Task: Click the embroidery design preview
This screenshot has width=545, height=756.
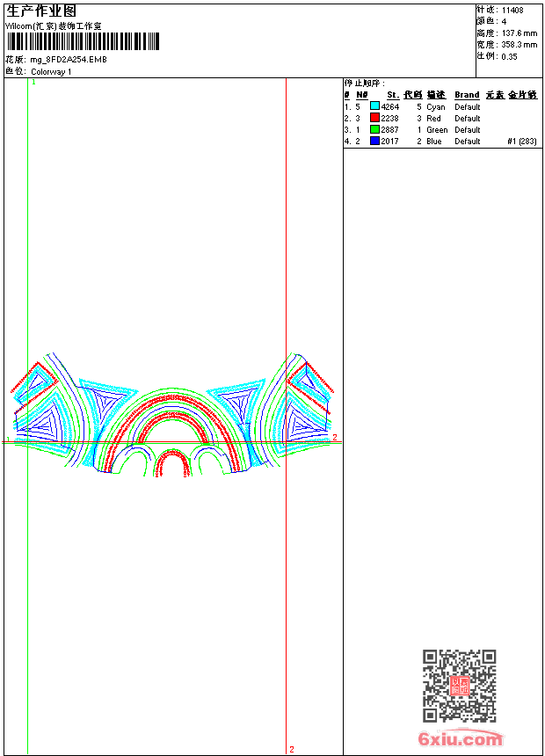Action: coord(172,416)
